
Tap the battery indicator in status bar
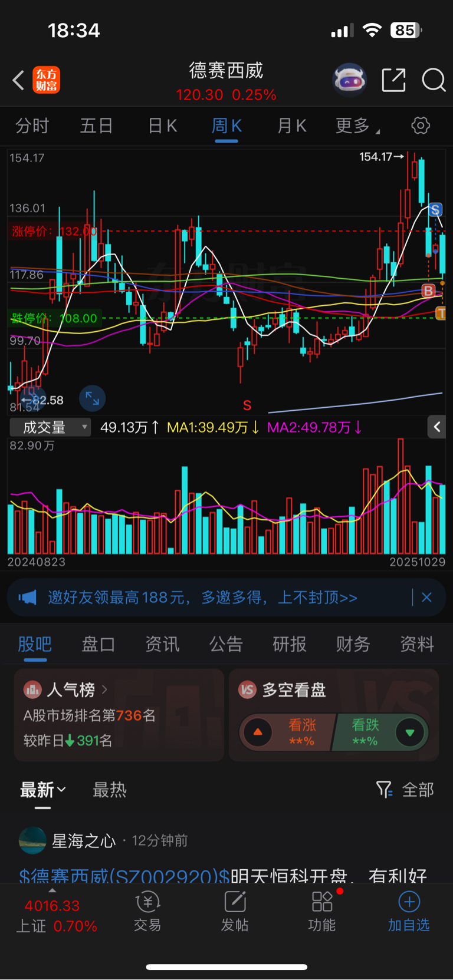pos(405,30)
